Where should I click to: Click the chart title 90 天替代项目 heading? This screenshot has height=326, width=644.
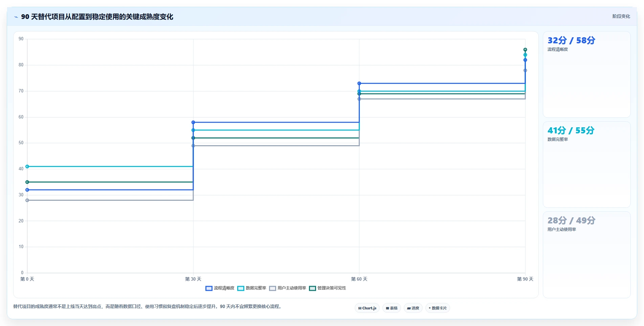[97, 17]
